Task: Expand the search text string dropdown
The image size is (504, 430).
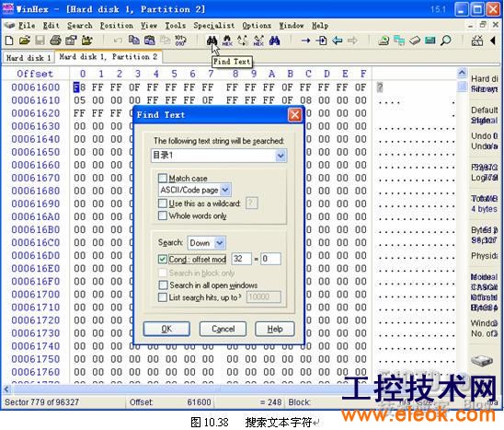Action: 281,156
